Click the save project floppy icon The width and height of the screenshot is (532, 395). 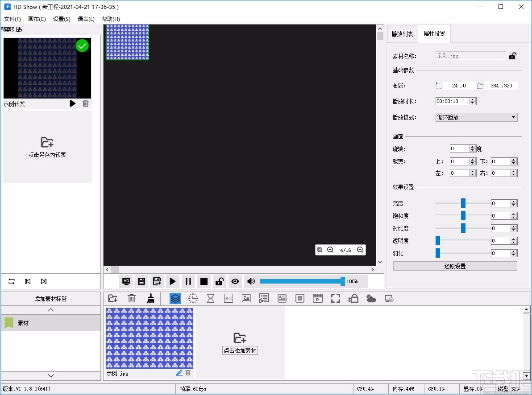[x=141, y=281]
